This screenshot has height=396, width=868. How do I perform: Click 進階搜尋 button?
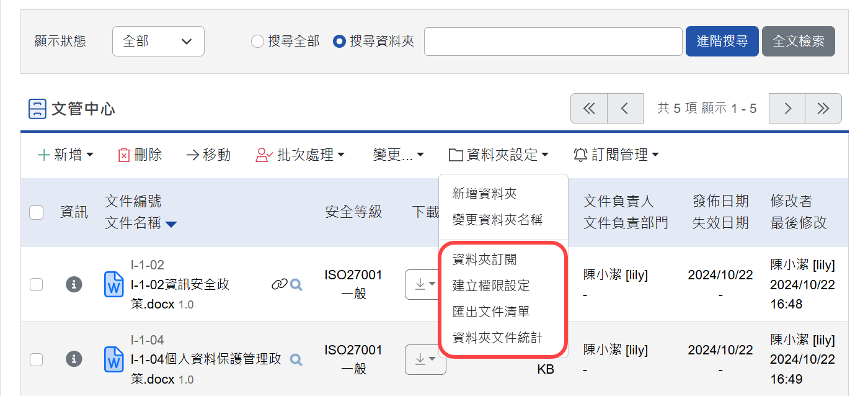pos(722,42)
